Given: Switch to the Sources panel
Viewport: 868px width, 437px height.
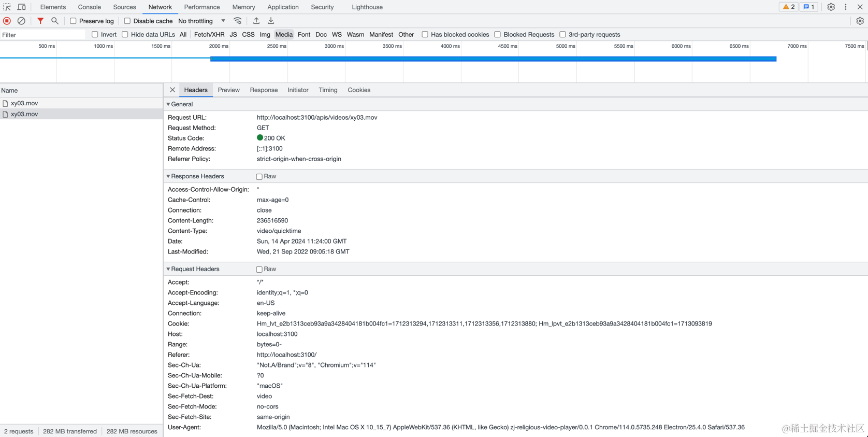Looking at the screenshot, I should pyautogui.click(x=124, y=7).
